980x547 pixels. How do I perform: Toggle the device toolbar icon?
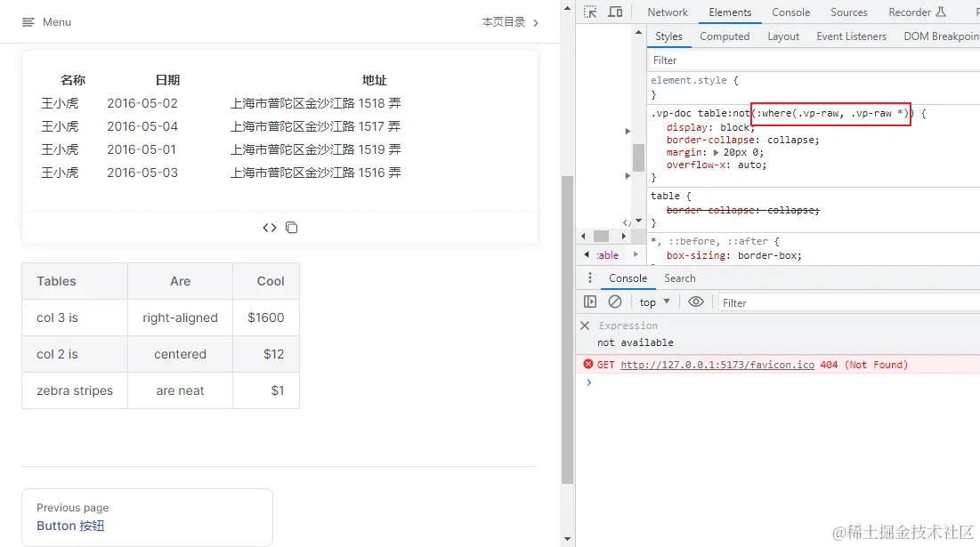click(616, 12)
